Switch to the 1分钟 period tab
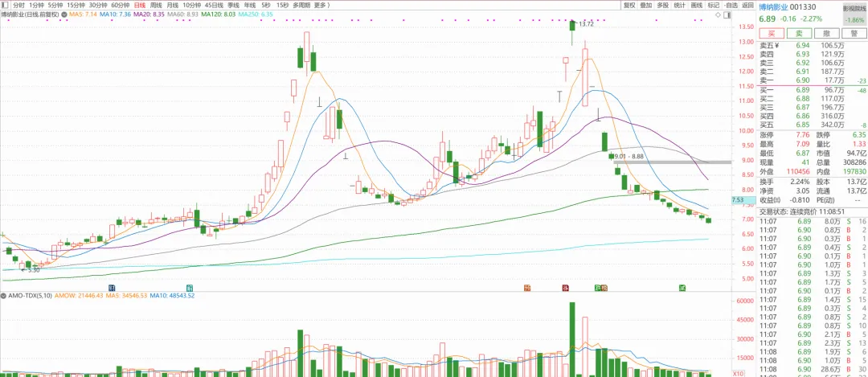The image size is (868, 377). 36,5
